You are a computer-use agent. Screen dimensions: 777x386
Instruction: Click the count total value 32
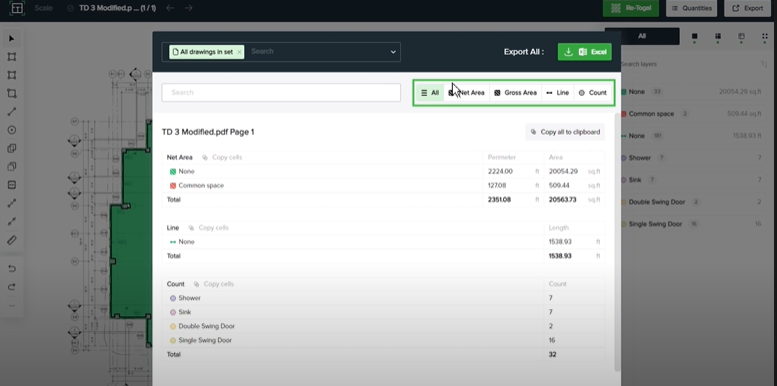[x=552, y=355]
